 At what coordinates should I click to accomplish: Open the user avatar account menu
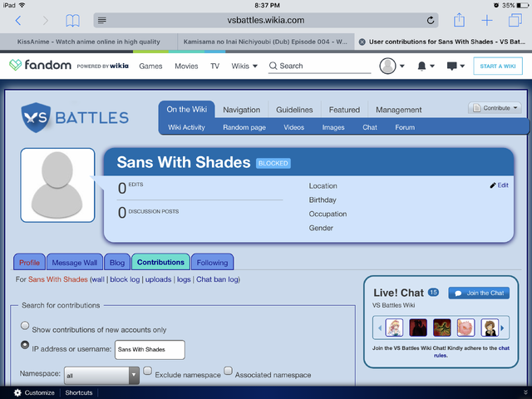click(x=387, y=66)
